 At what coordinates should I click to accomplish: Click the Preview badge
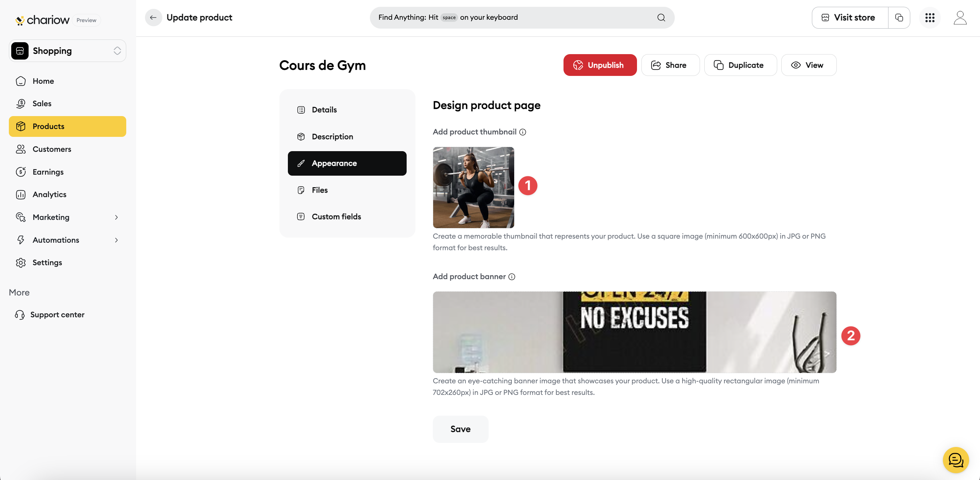pos(86,20)
